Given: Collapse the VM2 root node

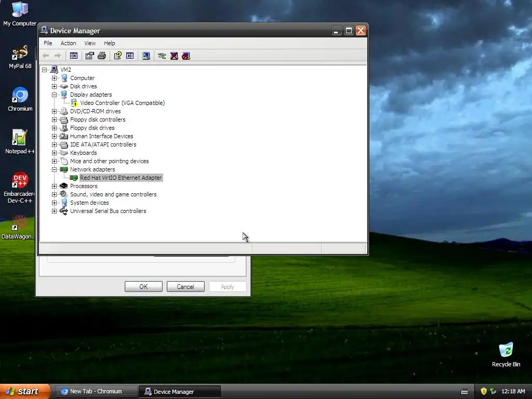Looking at the screenshot, I should pos(45,70).
